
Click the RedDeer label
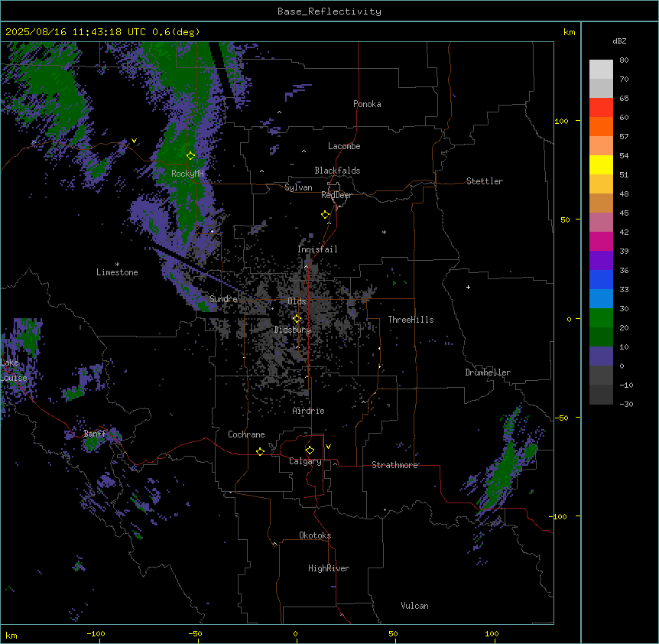336,195
